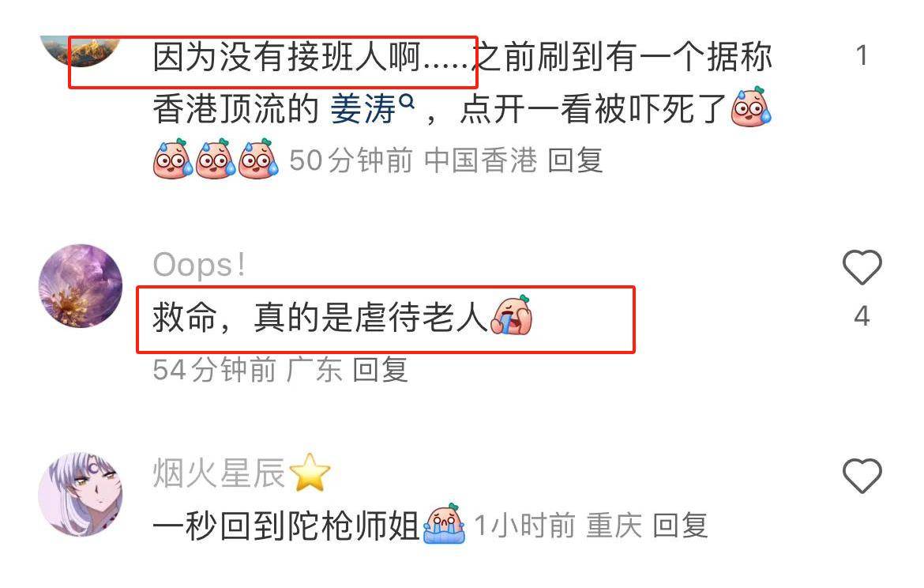
Task: Open the 烟火星辰 username profile
Action: [x=220, y=473]
